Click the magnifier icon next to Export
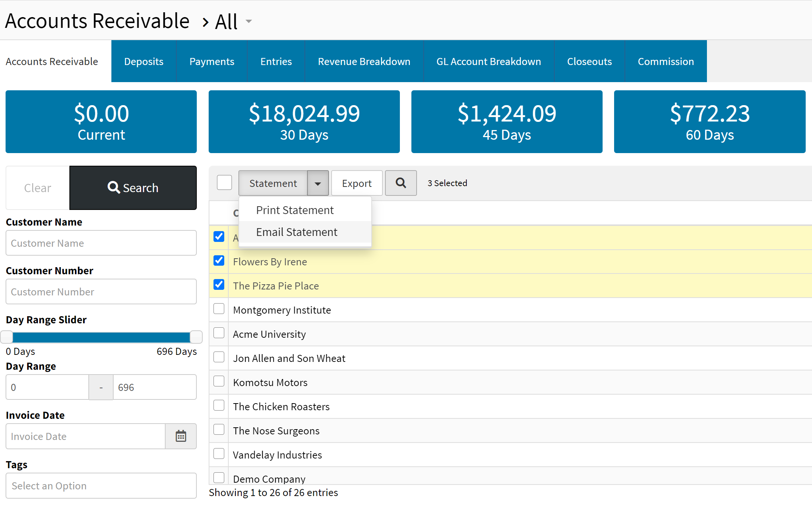The height and width of the screenshot is (515, 812). coord(401,183)
